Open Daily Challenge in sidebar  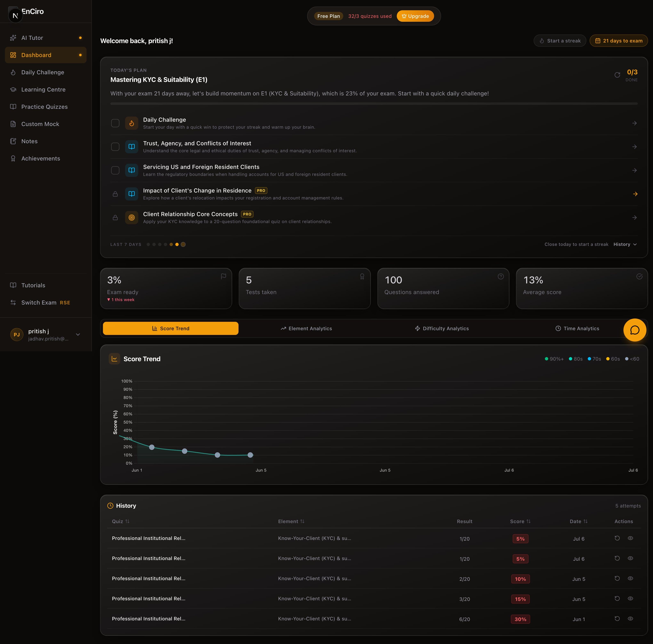(46, 72)
